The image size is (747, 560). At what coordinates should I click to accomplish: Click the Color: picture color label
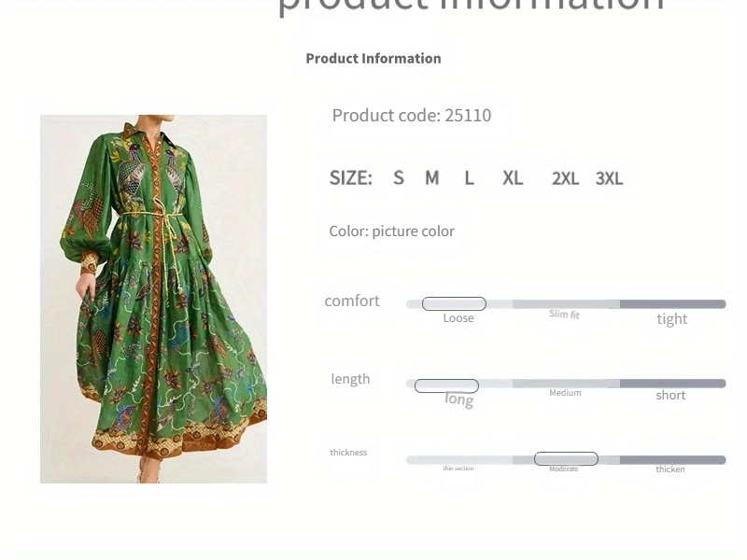[391, 231]
